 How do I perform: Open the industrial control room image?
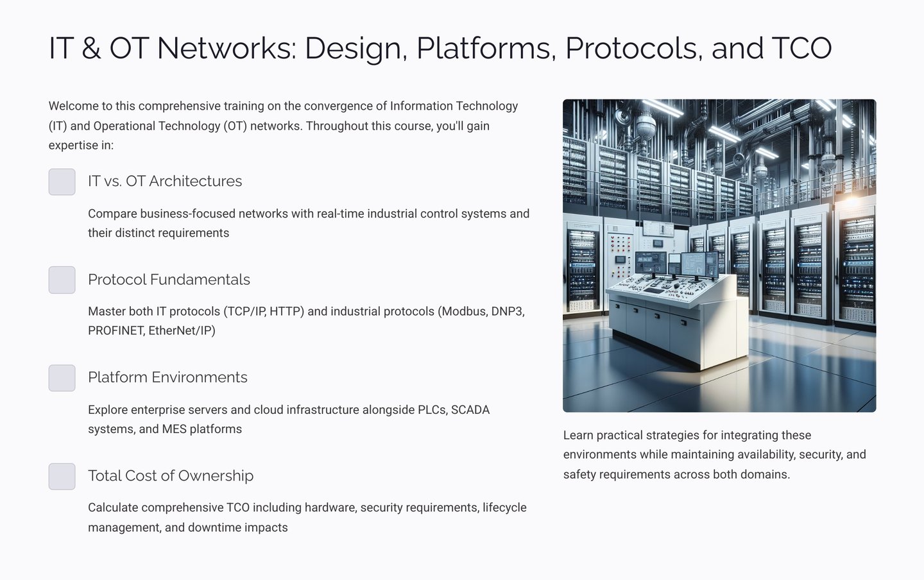(x=719, y=255)
